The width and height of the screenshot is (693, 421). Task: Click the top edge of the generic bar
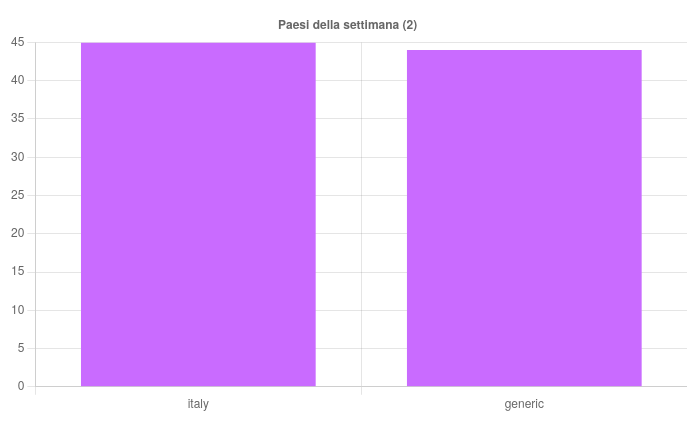click(x=524, y=50)
